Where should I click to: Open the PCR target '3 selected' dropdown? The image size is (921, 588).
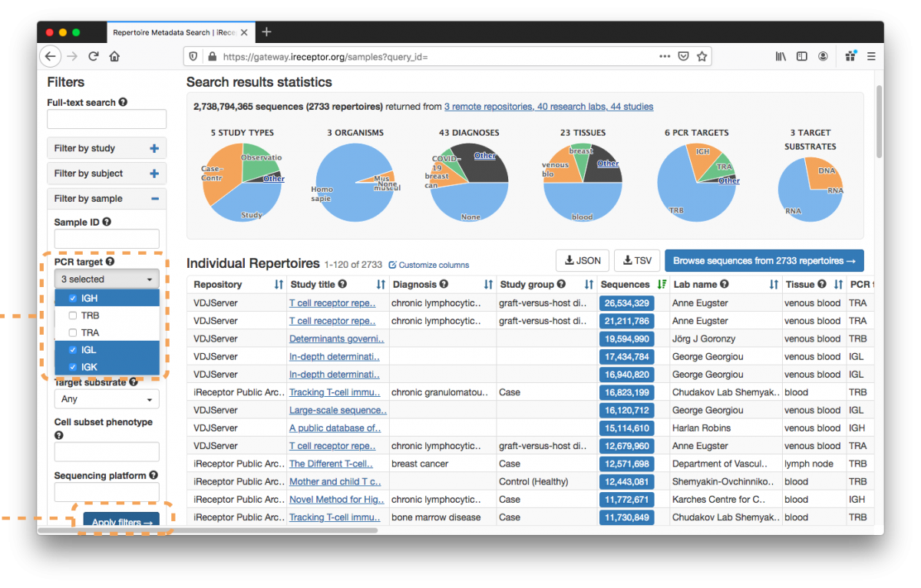point(107,279)
